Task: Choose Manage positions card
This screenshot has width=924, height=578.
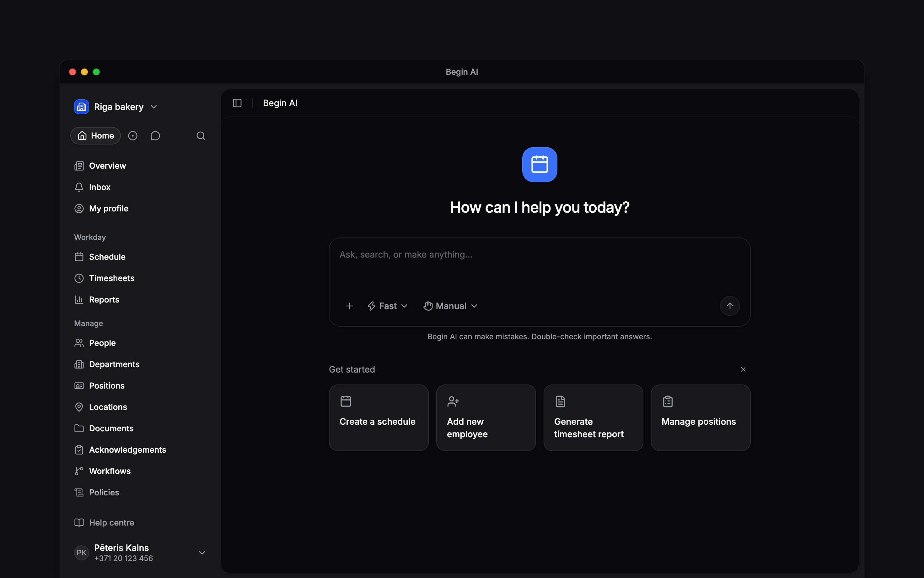Action: pyautogui.click(x=700, y=418)
